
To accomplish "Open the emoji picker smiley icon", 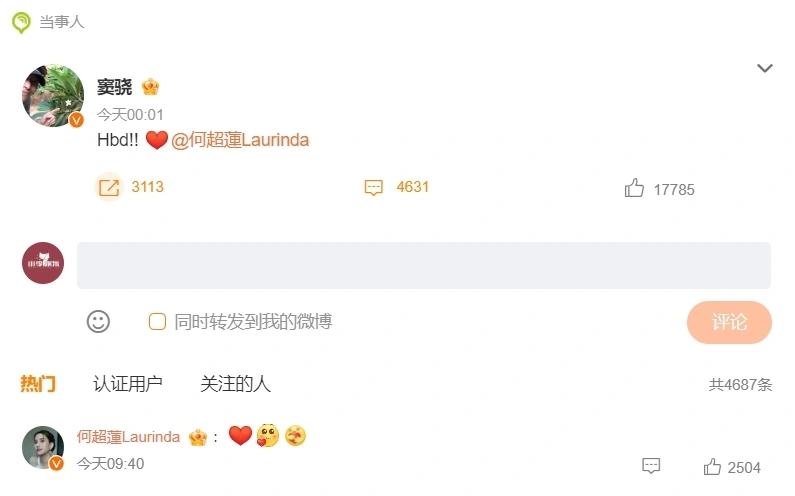I will (x=98, y=322).
